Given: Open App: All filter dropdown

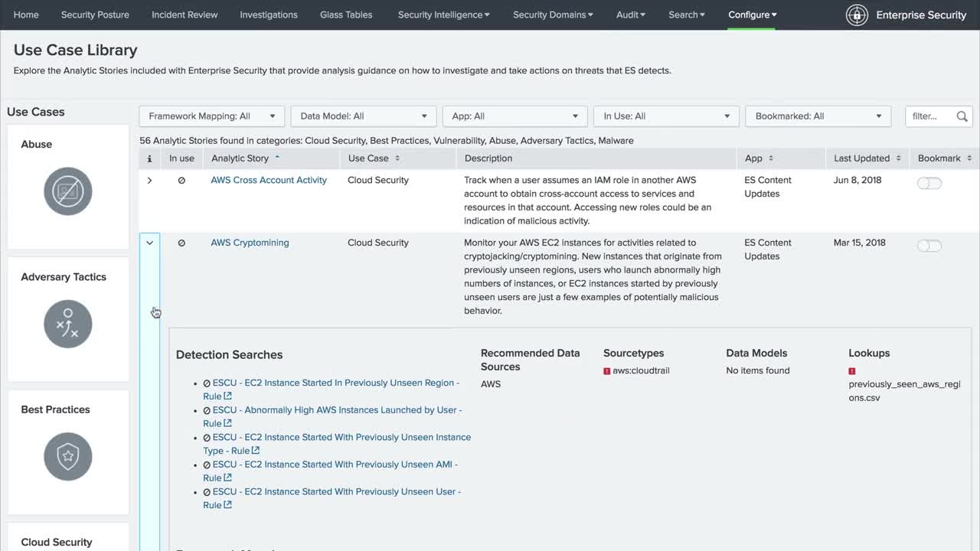Looking at the screenshot, I should 515,116.
